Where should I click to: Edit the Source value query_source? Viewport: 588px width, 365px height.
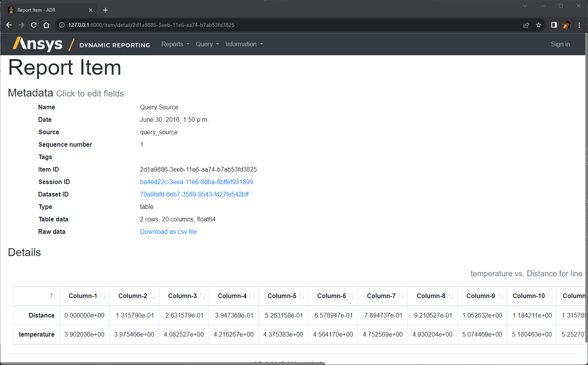159,132
